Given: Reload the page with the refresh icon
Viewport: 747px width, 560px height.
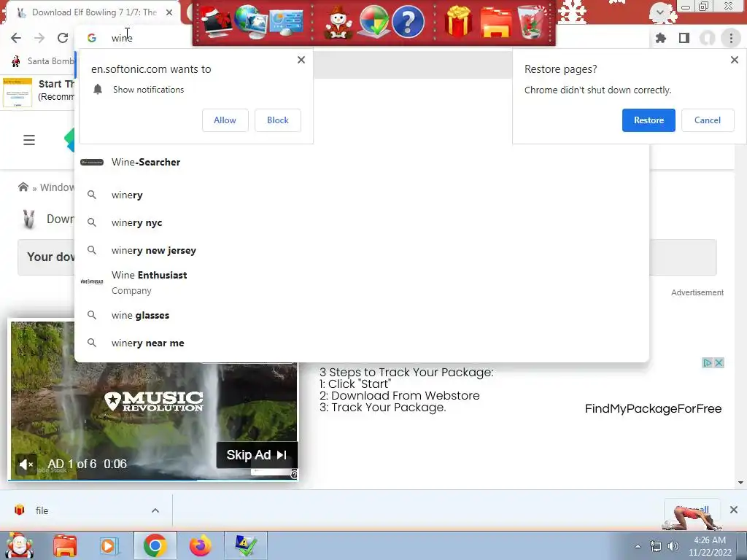Looking at the screenshot, I should pos(63,38).
